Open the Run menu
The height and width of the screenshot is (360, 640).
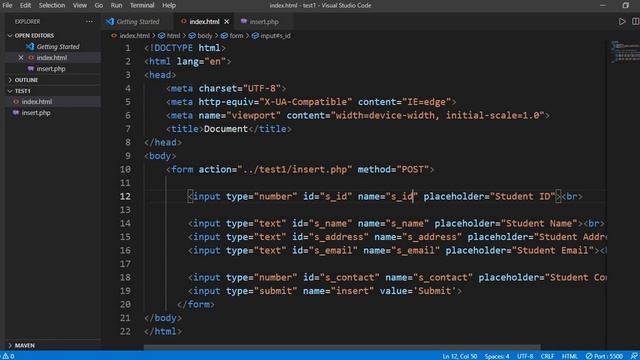click(x=116, y=5)
